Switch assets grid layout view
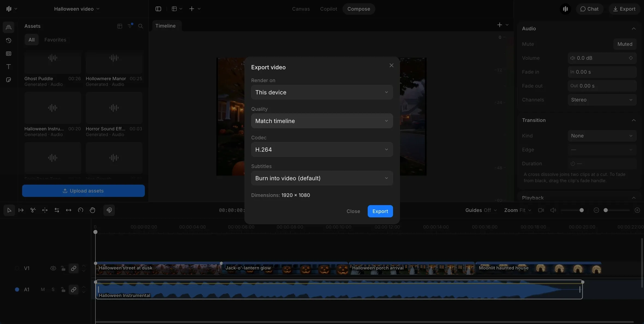The image size is (644, 324). pyautogui.click(x=120, y=26)
